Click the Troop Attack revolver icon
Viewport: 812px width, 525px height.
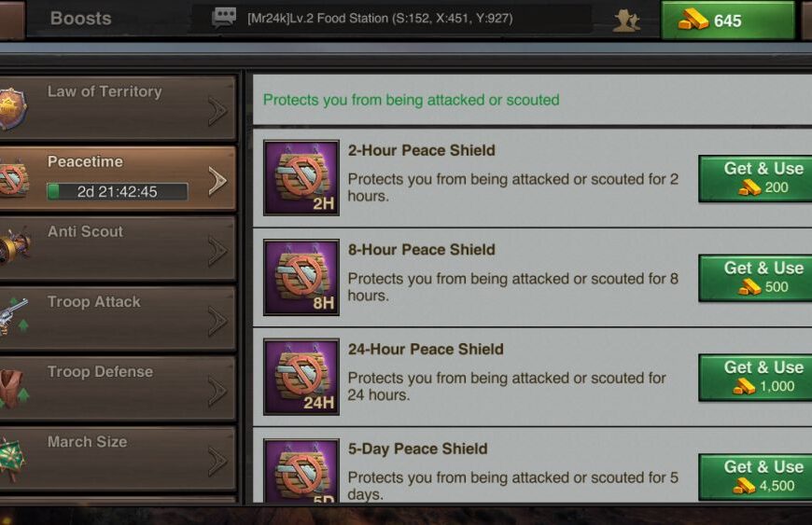point(13,317)
